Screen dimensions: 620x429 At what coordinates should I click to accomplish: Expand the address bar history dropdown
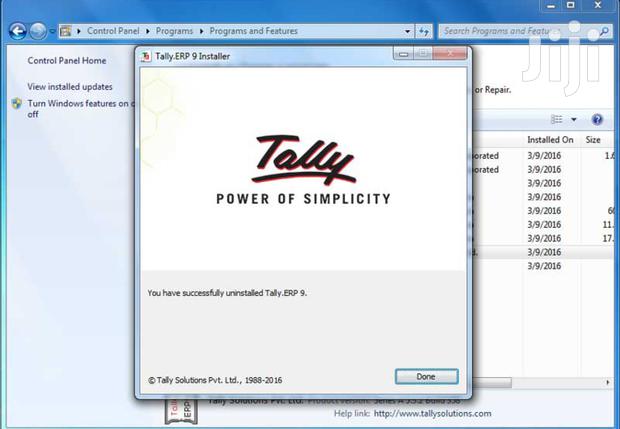[407, 31]
